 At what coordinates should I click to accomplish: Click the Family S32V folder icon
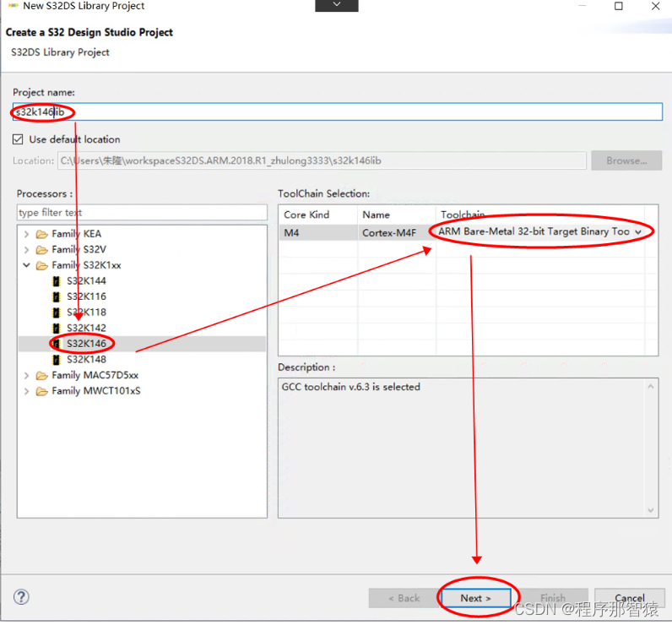(x=42, y=249)
